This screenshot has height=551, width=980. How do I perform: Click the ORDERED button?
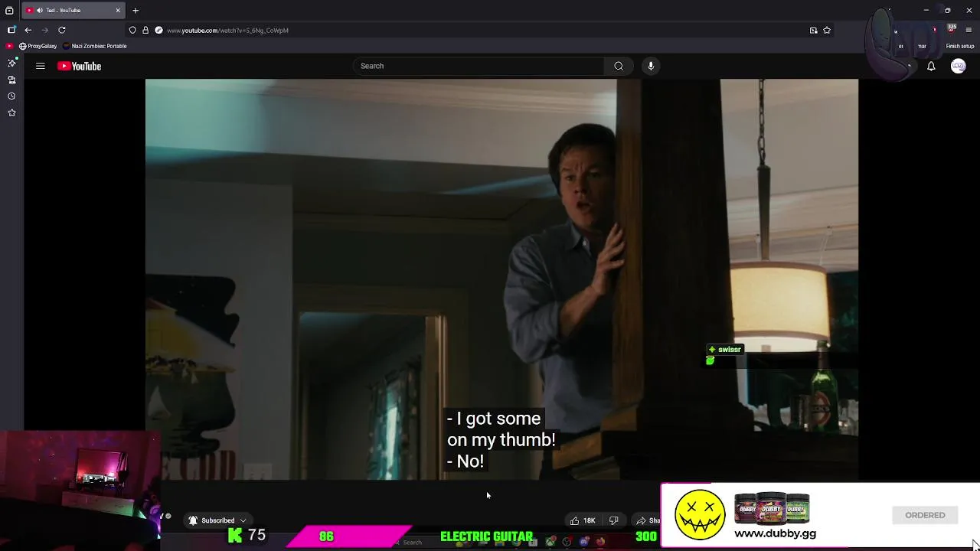(925, 515)
